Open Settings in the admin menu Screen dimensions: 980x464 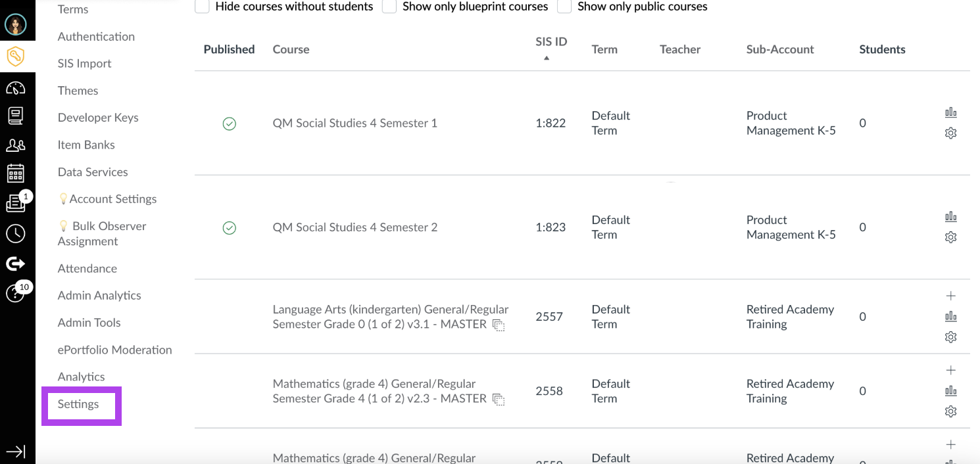click(x=78, y=404)
